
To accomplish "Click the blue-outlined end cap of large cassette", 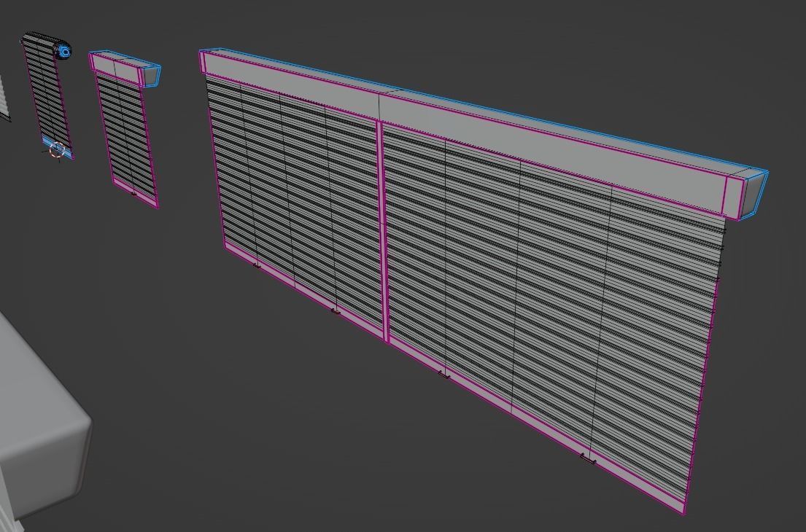I will click(x=755, y=195).
